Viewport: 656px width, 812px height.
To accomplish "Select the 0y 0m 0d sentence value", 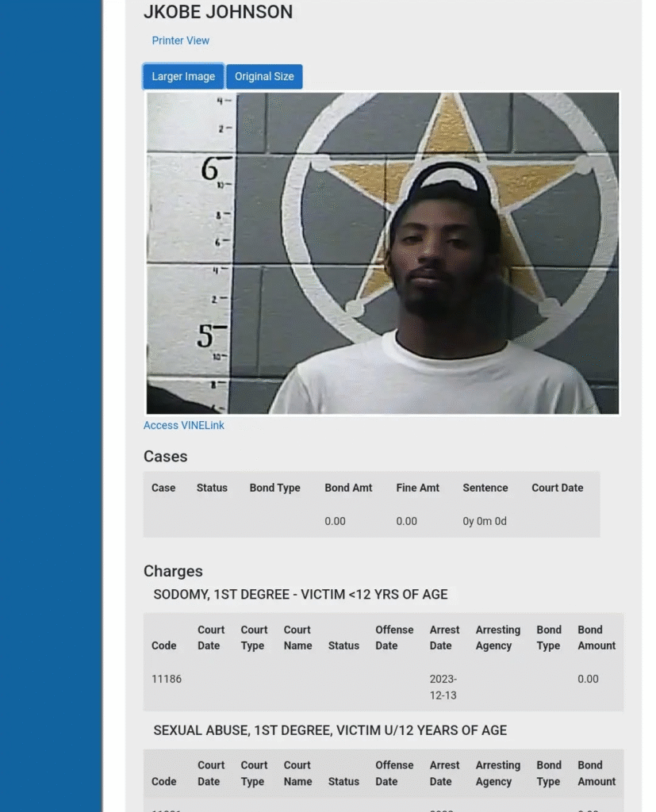I will click(485, 521).
